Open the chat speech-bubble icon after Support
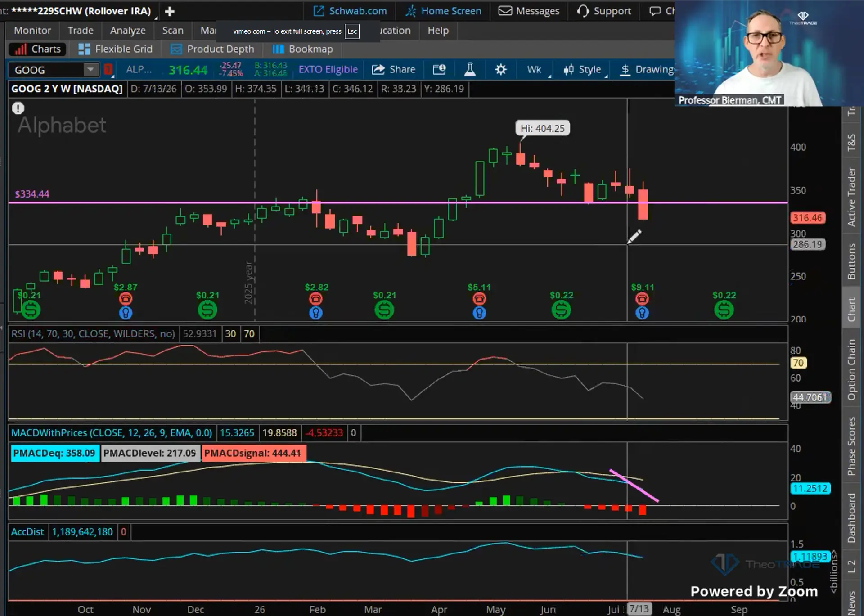 coord(655,11)
